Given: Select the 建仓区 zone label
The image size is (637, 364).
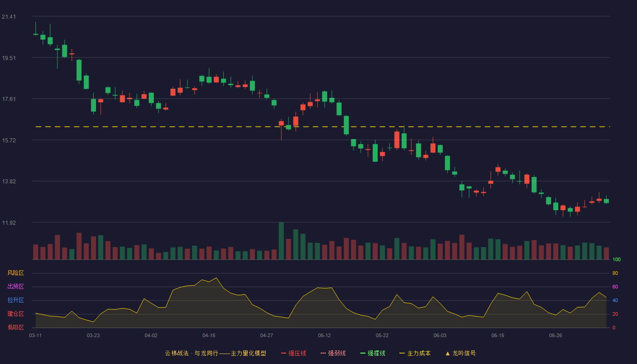Looking at the screenshot, I should coord(15,314).
